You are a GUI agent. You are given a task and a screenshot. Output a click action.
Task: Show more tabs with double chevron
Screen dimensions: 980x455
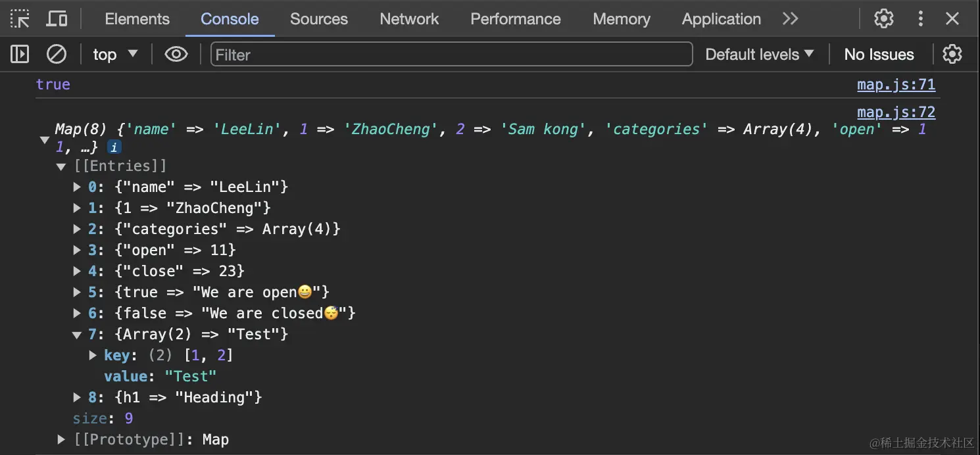[x=790, y=19]
